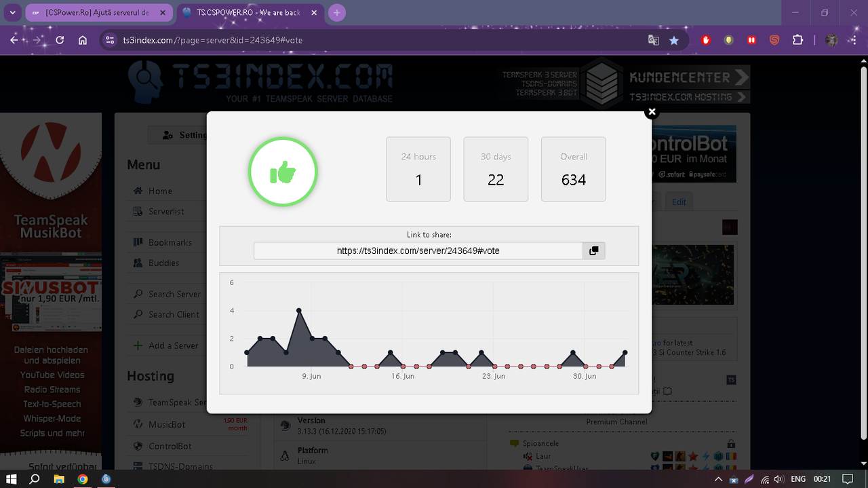Viewport: 868px width, 488px height.
Task: Open Windows taskbar search
Action: coord(35,478)
